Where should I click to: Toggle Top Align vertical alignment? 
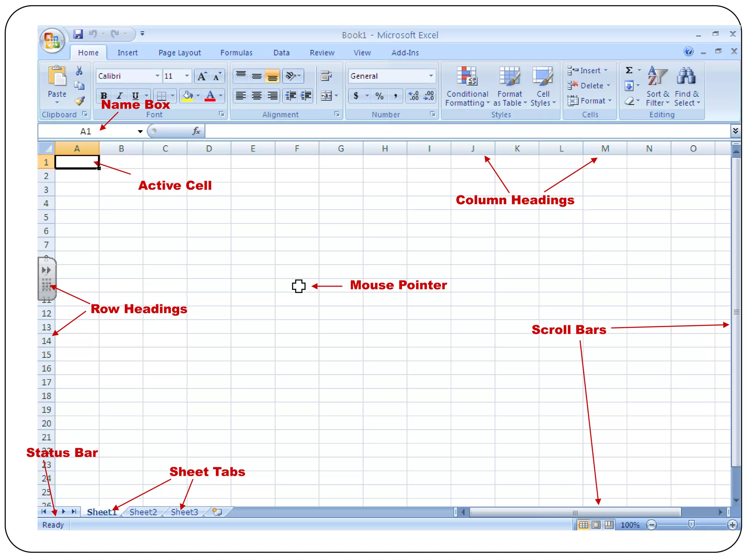tap(241, 76)
